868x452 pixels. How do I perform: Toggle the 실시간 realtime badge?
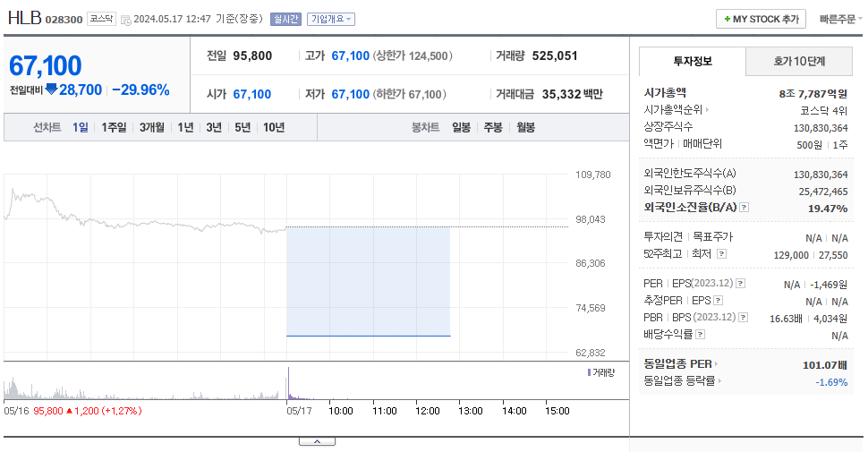[285, 19]
